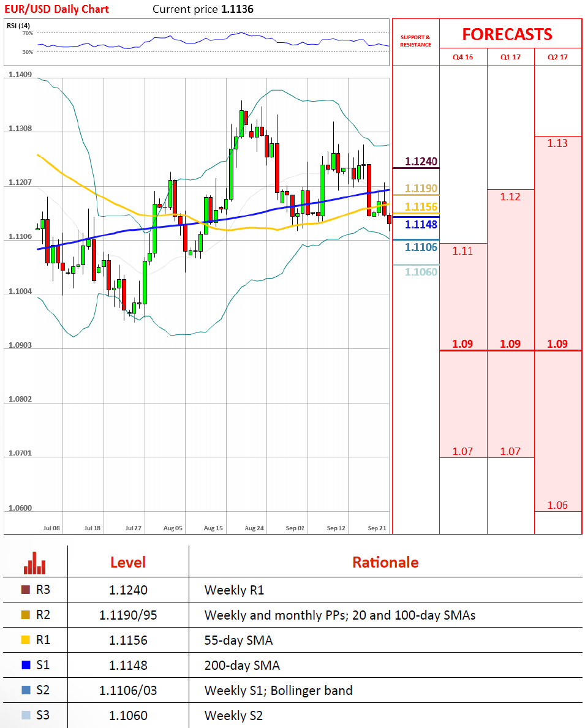Click the Sep 21 date axis label
585x728 pixels.
(377, 528)
